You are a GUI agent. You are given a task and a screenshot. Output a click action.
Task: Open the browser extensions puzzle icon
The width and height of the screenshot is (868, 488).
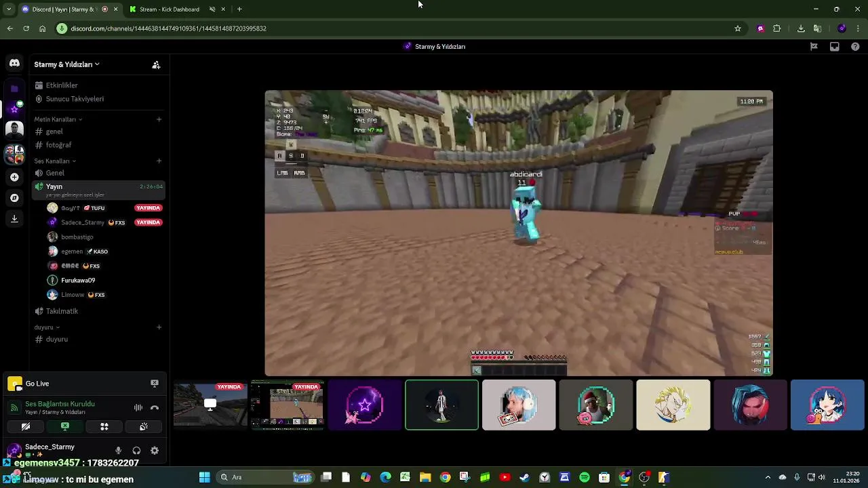(x=777, y=28)
